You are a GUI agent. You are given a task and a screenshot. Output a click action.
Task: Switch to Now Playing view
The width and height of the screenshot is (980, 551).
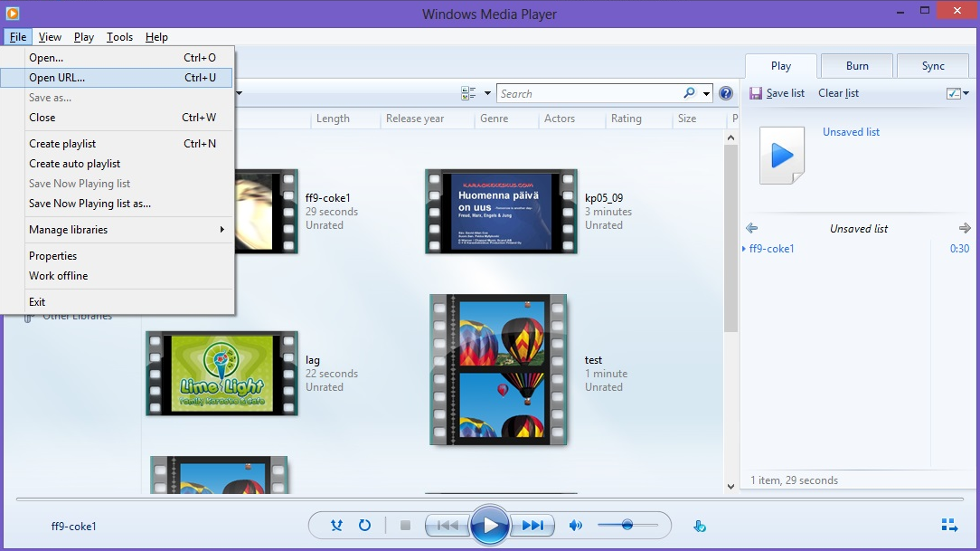click(x=949, y=525)
